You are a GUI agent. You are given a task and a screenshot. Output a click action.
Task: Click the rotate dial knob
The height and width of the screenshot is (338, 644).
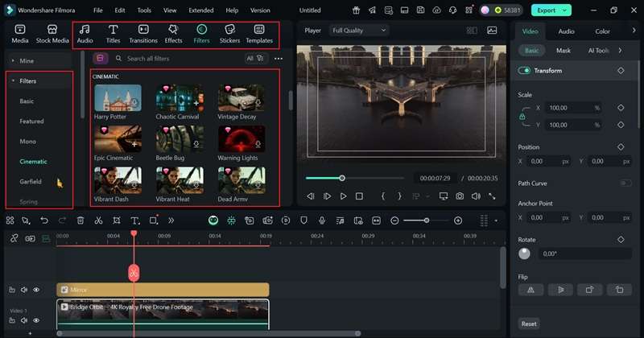[524, 253]
